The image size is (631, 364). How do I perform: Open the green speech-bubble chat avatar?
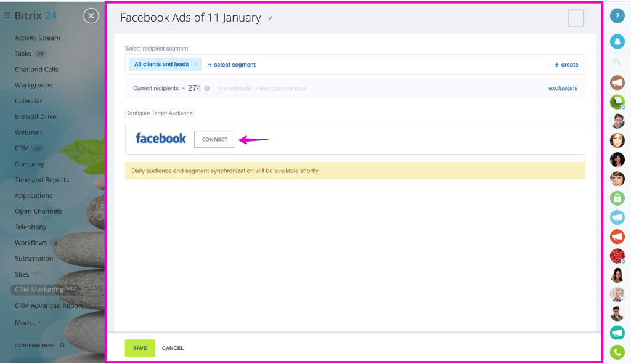click(617, 102)
